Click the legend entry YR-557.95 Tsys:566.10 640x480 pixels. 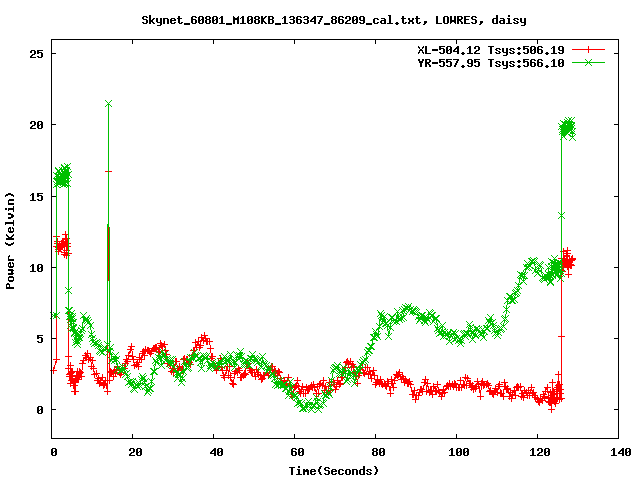click(491, 63)
